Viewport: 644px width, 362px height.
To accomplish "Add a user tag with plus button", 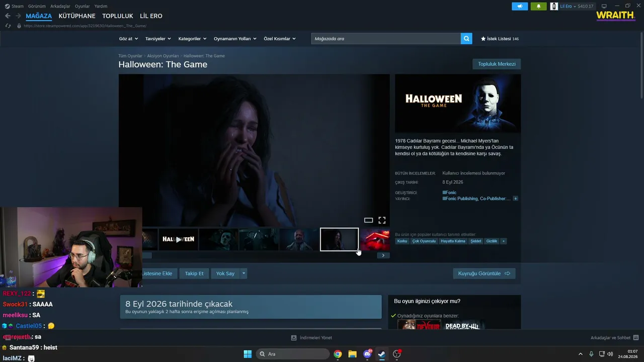I will coord(503,241).
